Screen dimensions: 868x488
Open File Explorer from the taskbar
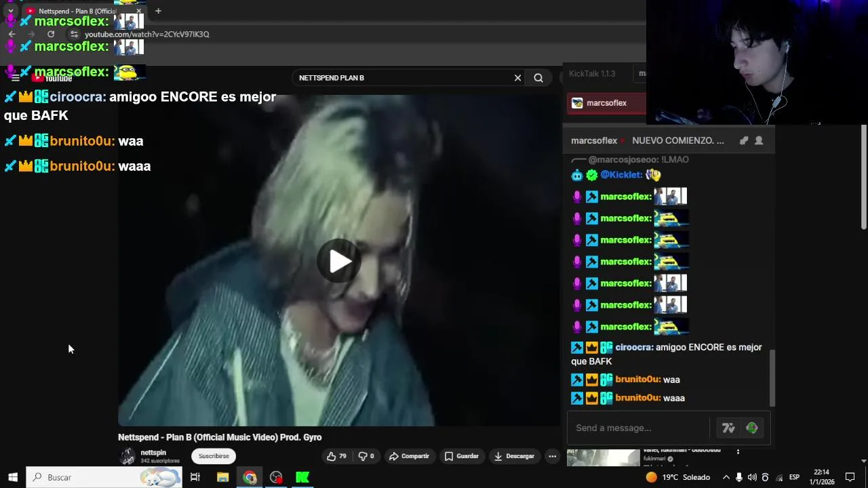pyautogui.click(x=222, y=477)
